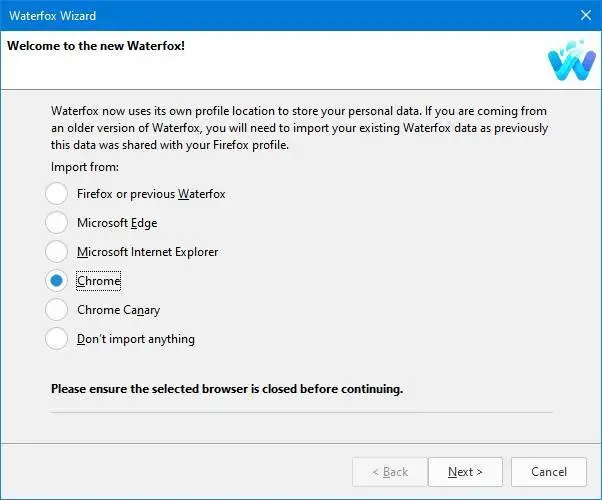
Task: Click the Waterfox logo icon
Action: [571, 61]
